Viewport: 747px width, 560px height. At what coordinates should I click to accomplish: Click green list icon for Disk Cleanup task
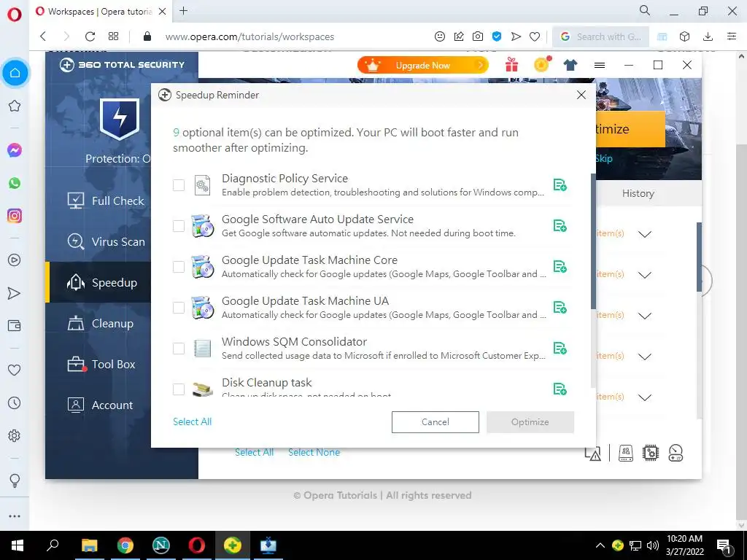click(560, 389)
